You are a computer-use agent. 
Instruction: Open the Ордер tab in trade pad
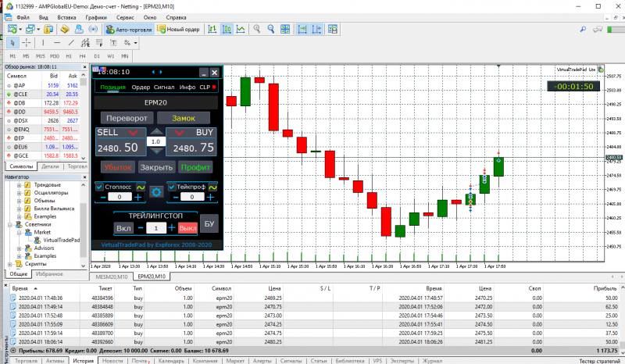pos(141,87)
